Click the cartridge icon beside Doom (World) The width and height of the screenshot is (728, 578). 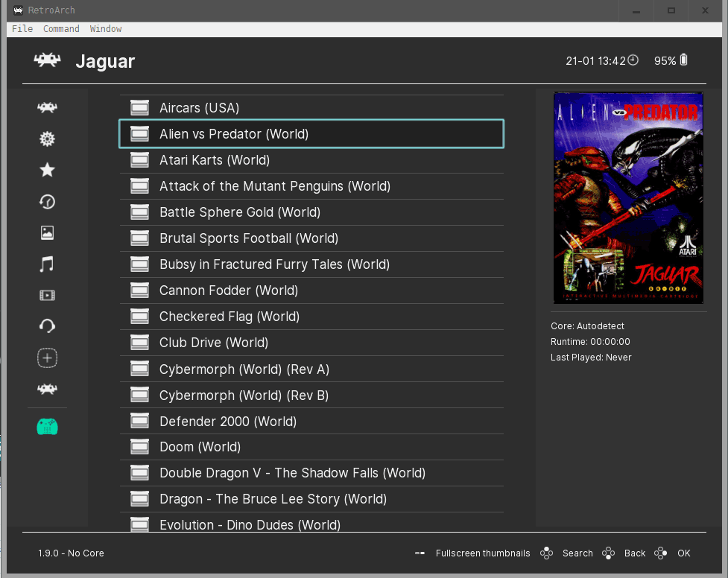pos(139,447)
